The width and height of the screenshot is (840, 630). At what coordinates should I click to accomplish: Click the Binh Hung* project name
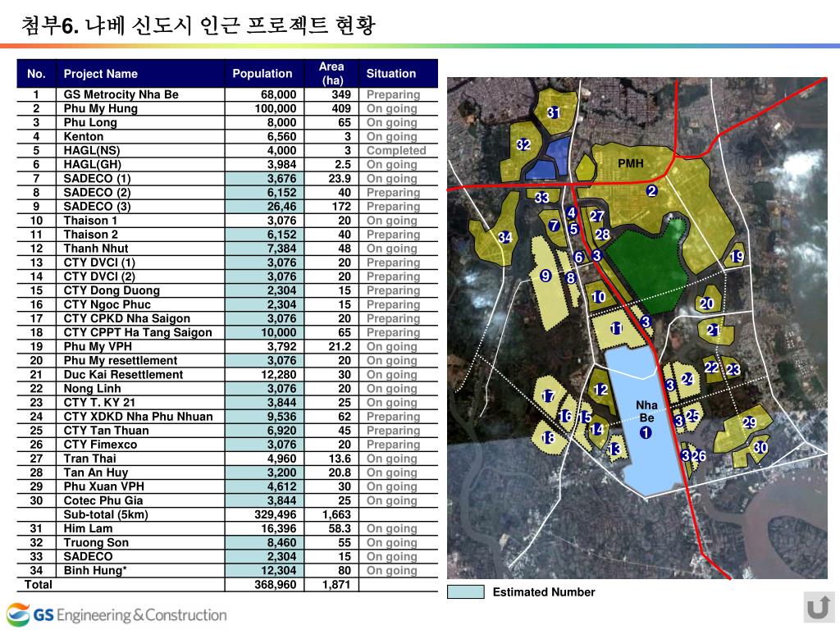[95, 570]
